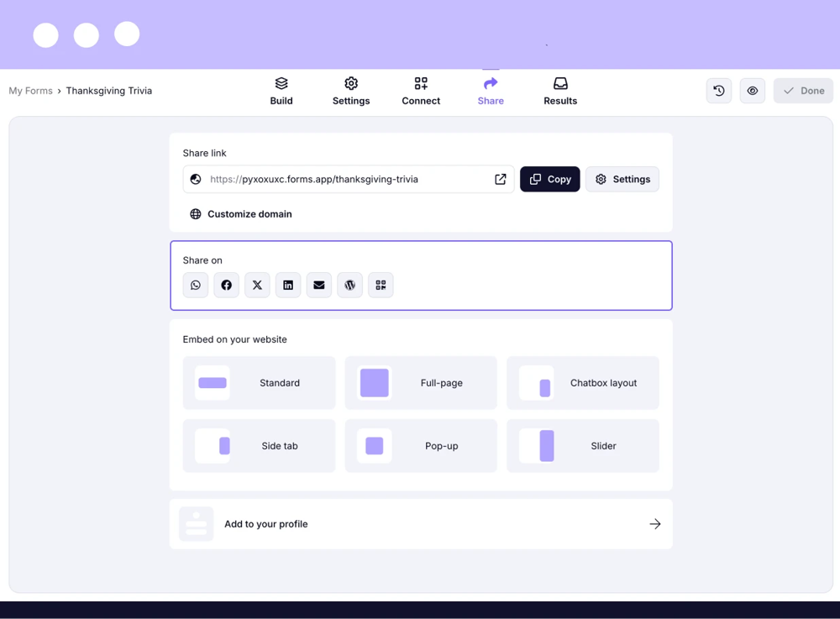This screenshot has height=619, width=840.
Task: Switch to the Build tab
Action: pyautogui.click(x=281, y=91)
